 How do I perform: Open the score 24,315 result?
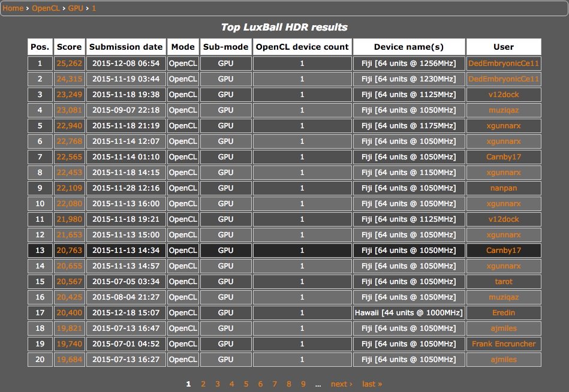(70, 79)
